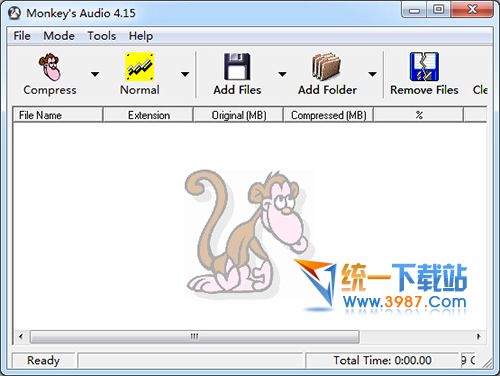Open the Normal level dropdown arrow

click(185, 74)
